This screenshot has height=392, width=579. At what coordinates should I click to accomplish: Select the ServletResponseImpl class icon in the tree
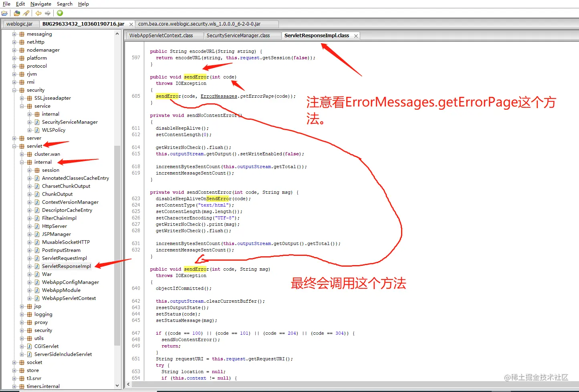point(36,266)
